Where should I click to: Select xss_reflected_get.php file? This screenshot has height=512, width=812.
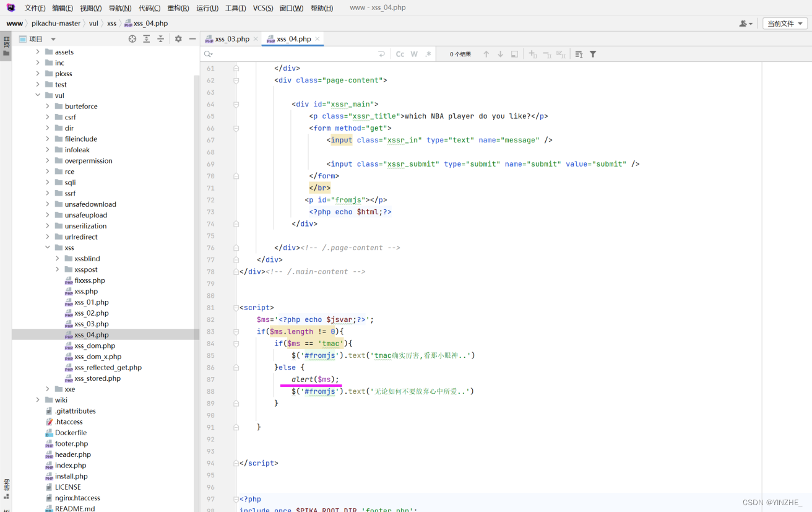tap(108, 368)
